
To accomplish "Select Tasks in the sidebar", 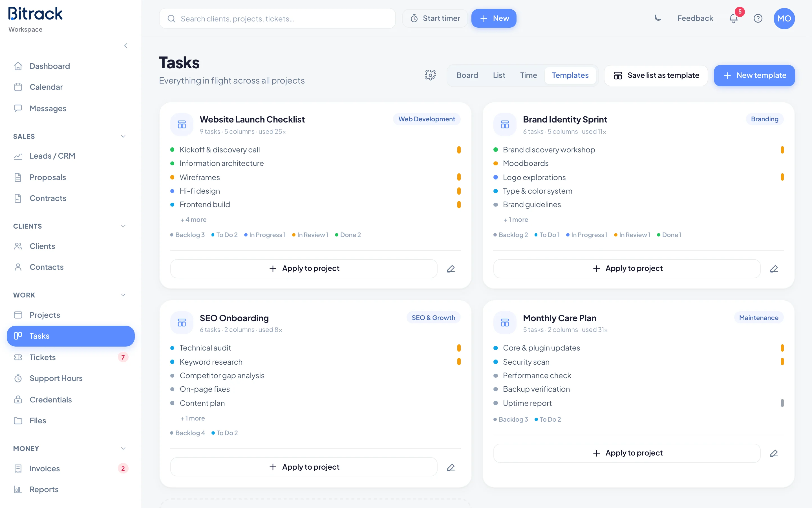I will pos(70,336).
